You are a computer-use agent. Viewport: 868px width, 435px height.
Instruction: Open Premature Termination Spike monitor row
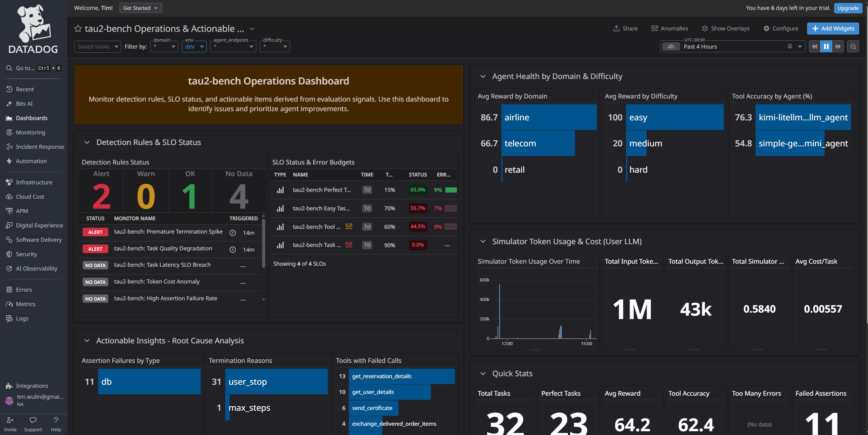click(x=168, y=232)
